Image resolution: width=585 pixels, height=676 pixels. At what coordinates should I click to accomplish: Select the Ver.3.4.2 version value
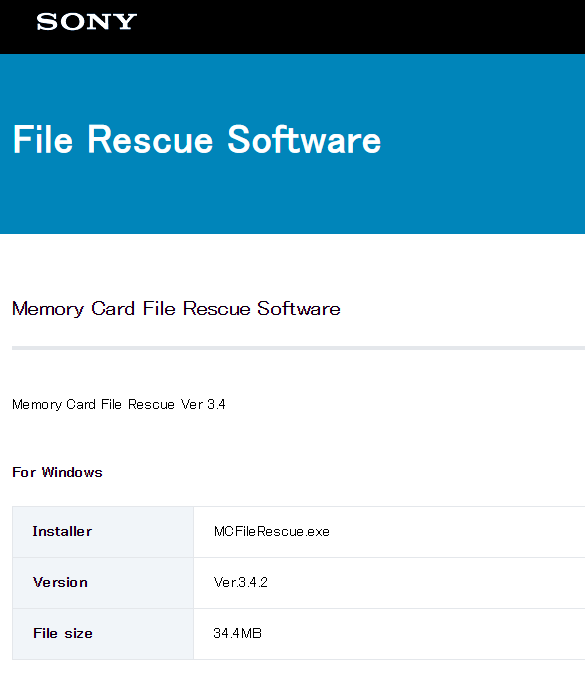[x=241, y=582]
